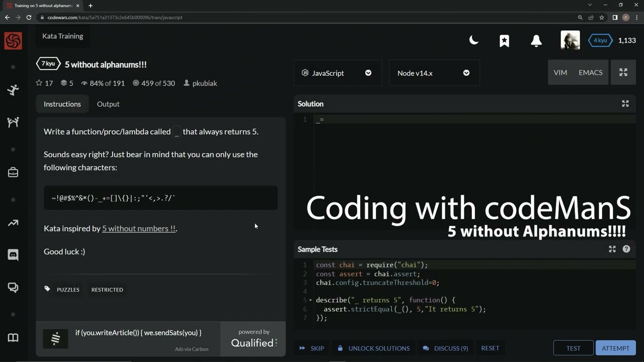
Task: Toggle fullscreen layout icon beside EMACS
Action: click(623, 72)
